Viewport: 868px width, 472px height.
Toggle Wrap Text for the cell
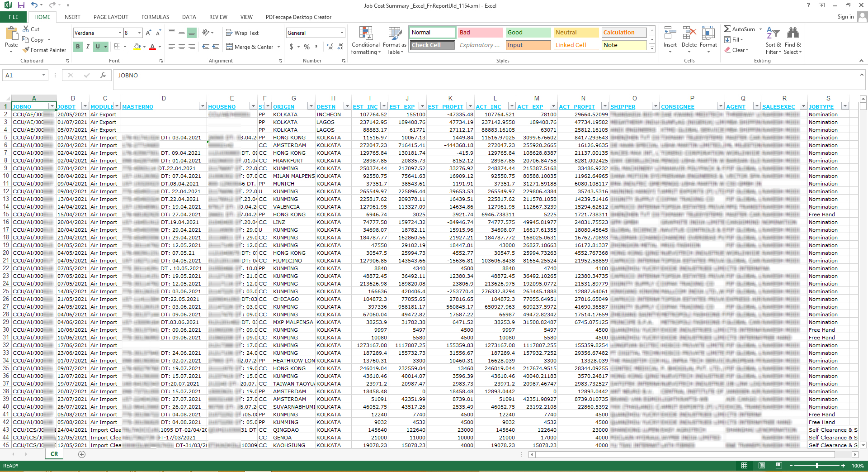[x=242, y=33]
